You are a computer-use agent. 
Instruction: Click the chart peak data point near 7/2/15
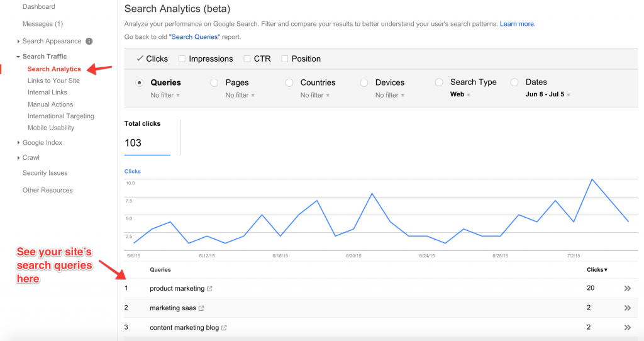pos(592,179)
